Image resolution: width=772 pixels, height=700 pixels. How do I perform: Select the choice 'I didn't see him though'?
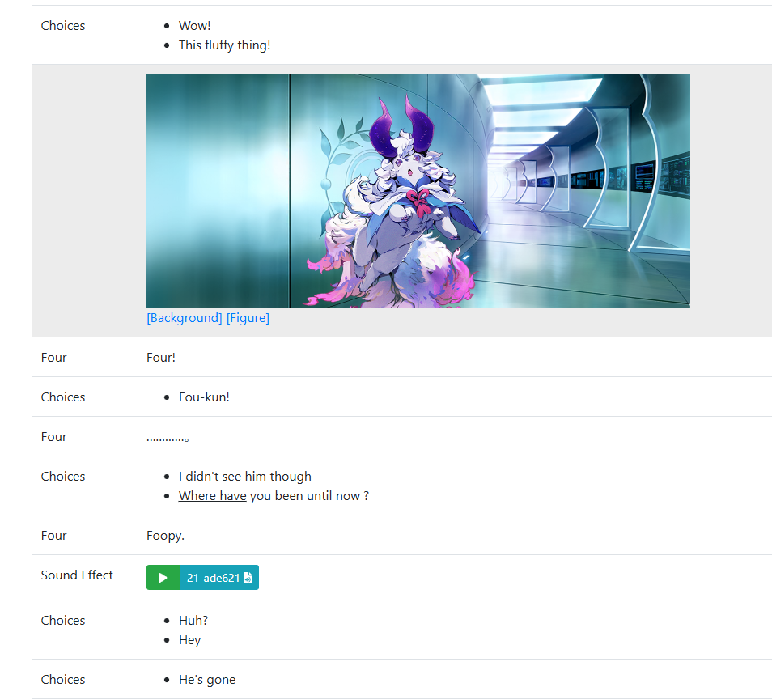pyautogui.click(x=244, y=477)
